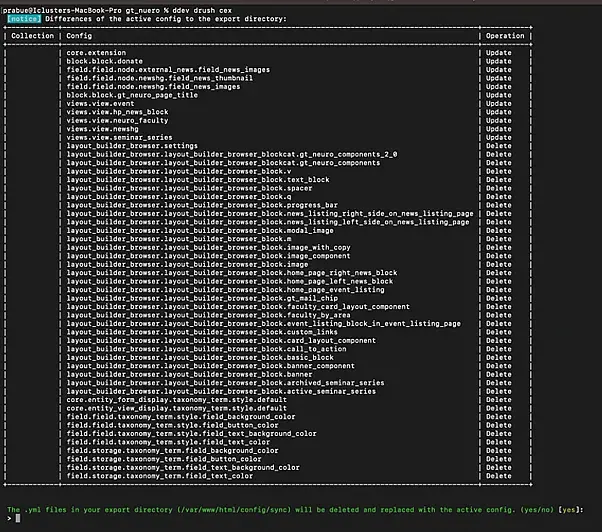Click views.view.seminar_series config entry

pos(119,137)
